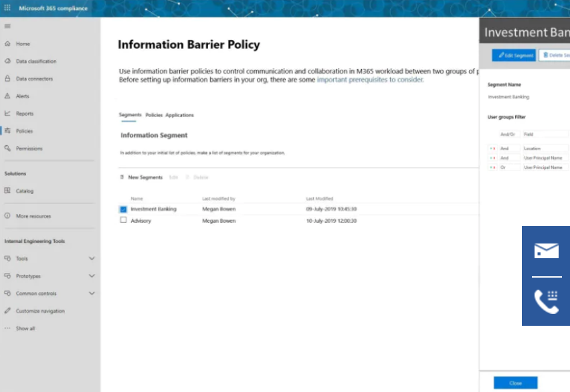Click the Edit Segment button
The height and width of the screenshot is (392, 570).
point(514,56)
